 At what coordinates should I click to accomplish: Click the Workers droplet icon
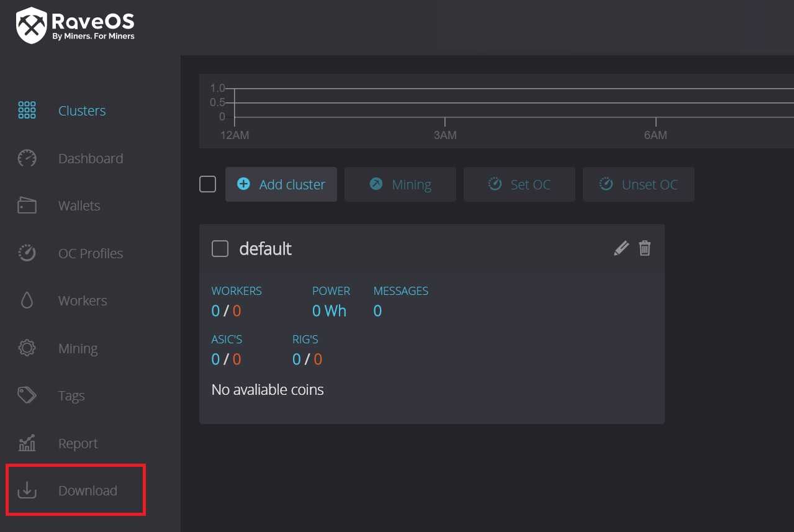pyautogui.click(x=27, y=300)
